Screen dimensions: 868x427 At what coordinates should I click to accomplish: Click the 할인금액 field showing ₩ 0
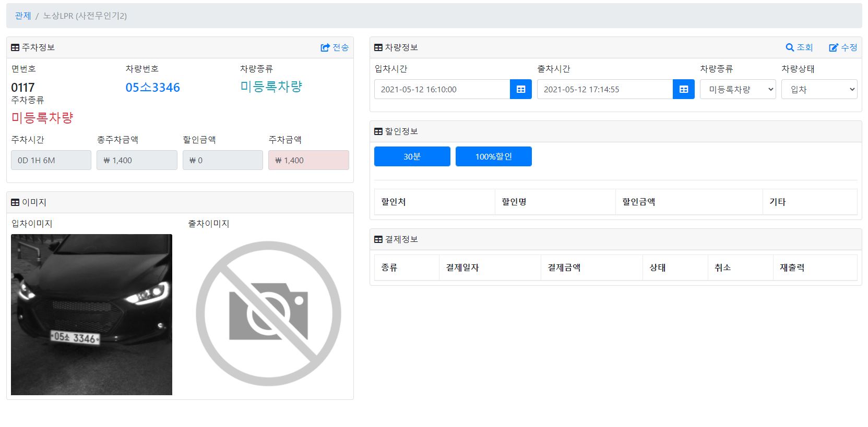pos(223,160)
